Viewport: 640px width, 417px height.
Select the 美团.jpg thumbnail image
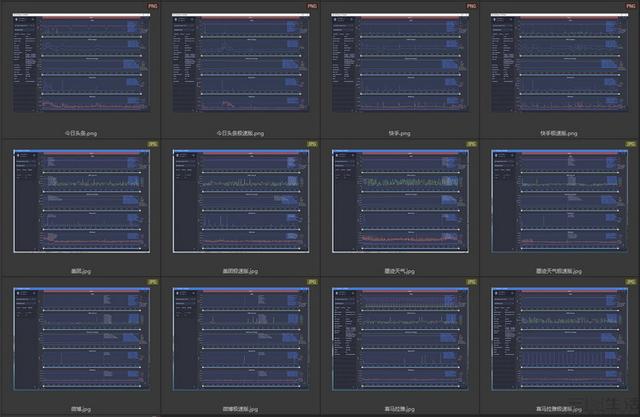tap(82, 201)
